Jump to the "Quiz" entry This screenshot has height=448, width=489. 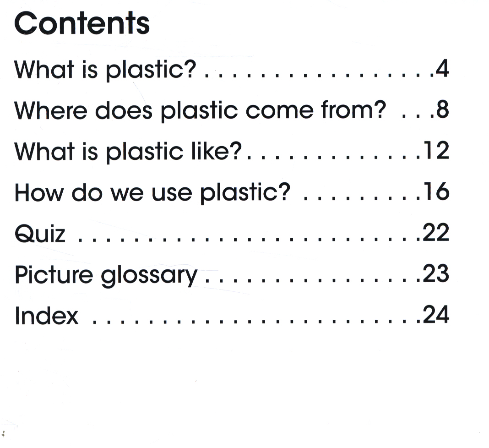(x=40, y=234)
